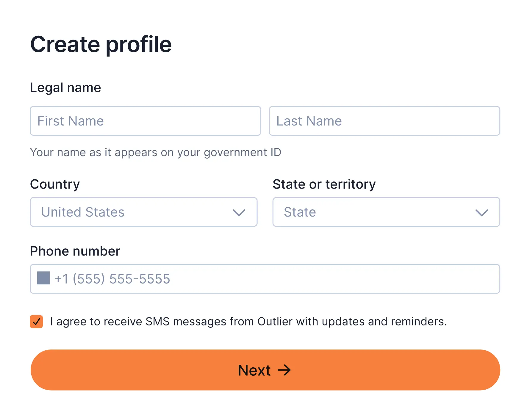Click the State or territory label

point(324,184)
